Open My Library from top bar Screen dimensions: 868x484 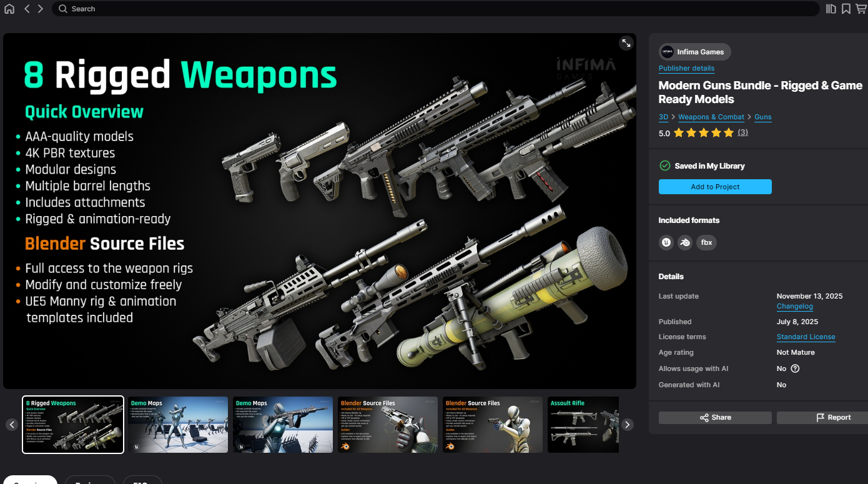tap(831, 9)
